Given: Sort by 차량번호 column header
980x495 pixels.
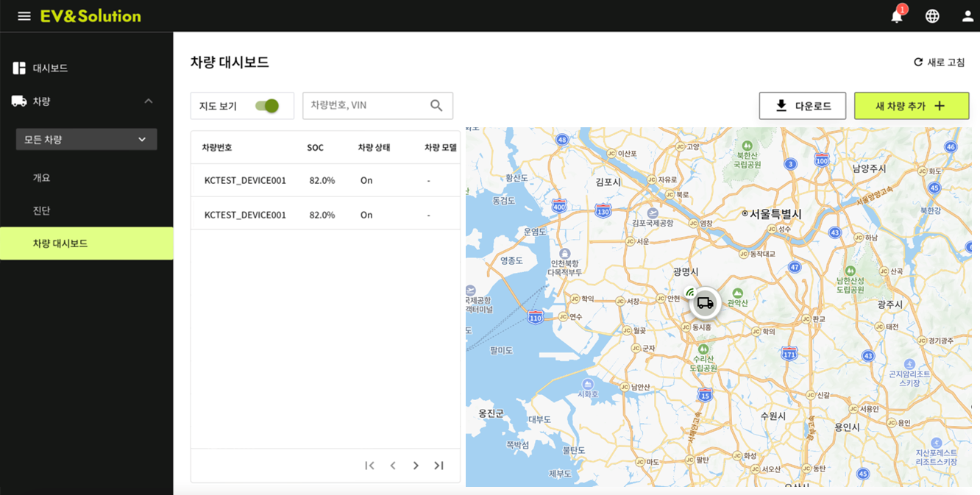Looking at the screenshot, I should 217,148.
